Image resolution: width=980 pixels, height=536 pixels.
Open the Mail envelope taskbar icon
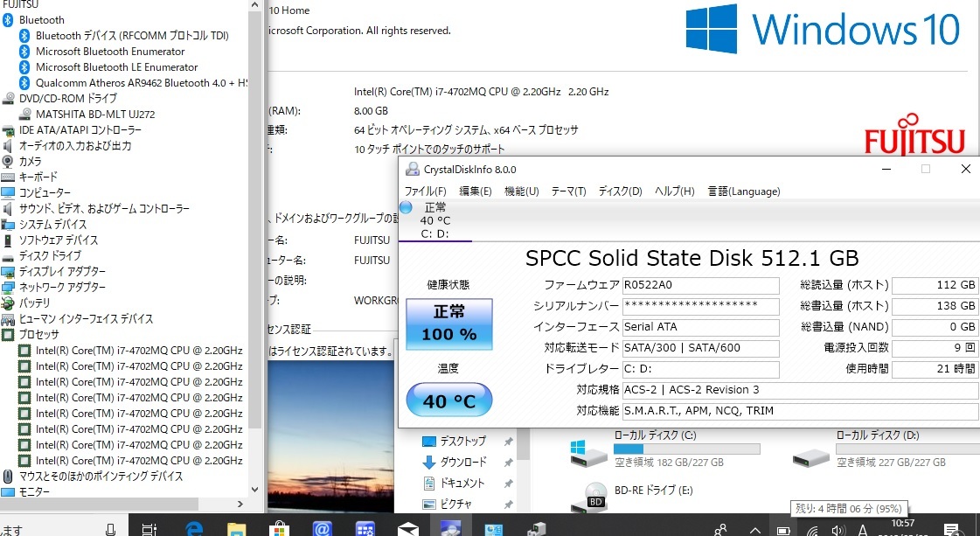[407, 529]
